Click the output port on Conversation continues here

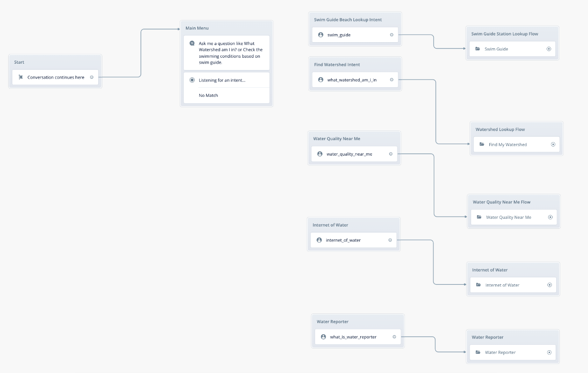click(x=91, y=77)
